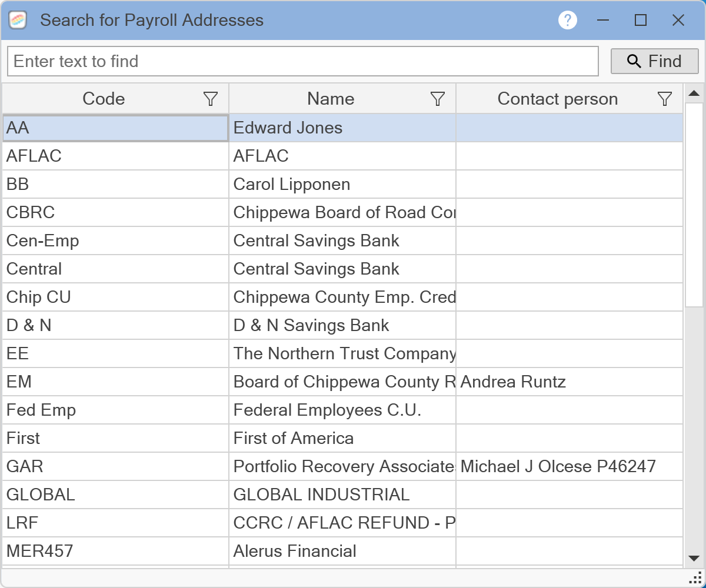Select the BB code cell
Viewport: 706px width, 588px height.
click(x=115, y=185)
